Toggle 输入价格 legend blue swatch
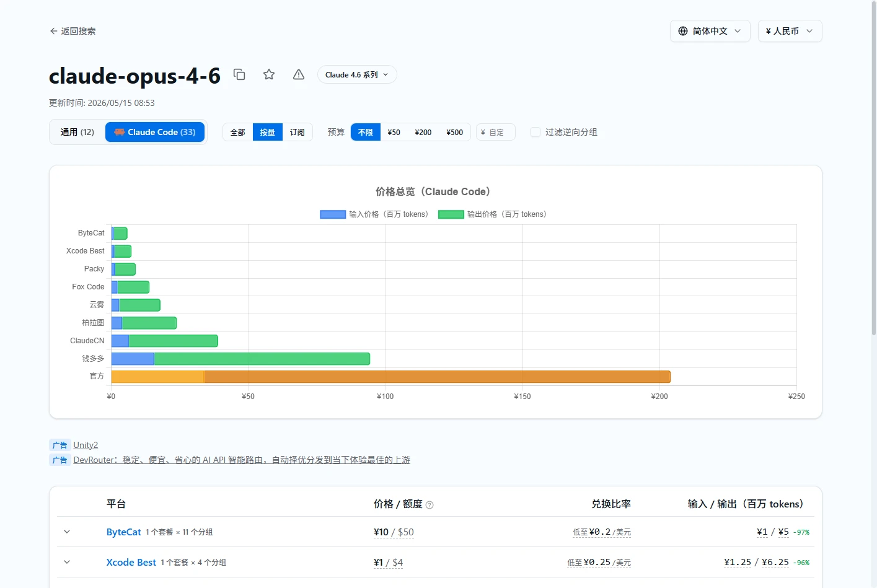The image size is (877, 588). [333, 214]
